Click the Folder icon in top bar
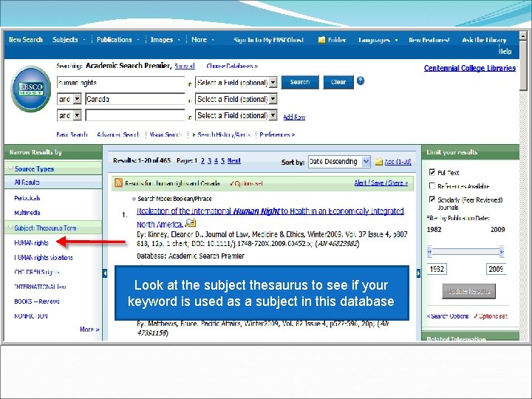The image size is (532, 399). [321, 40]
